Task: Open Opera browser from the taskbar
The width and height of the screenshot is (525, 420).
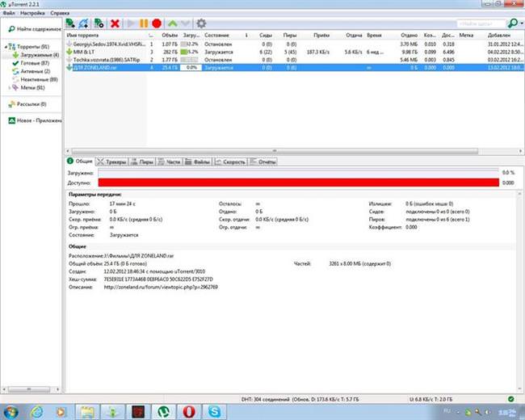Action: point(189,412)
